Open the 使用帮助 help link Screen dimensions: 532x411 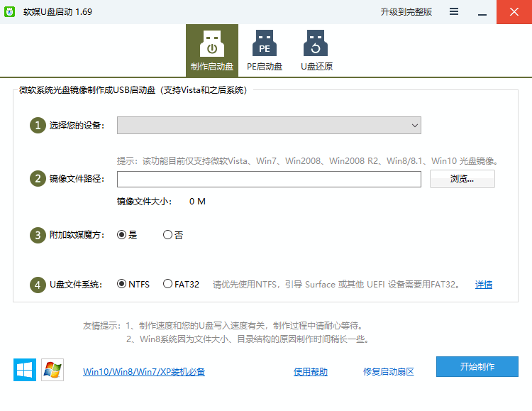(x=311, y=371)
